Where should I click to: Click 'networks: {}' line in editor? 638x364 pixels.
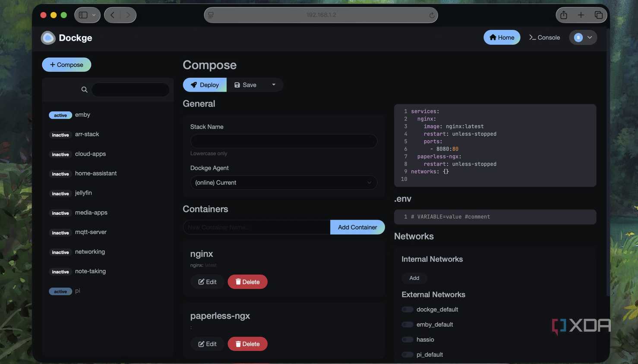[430, 172]
